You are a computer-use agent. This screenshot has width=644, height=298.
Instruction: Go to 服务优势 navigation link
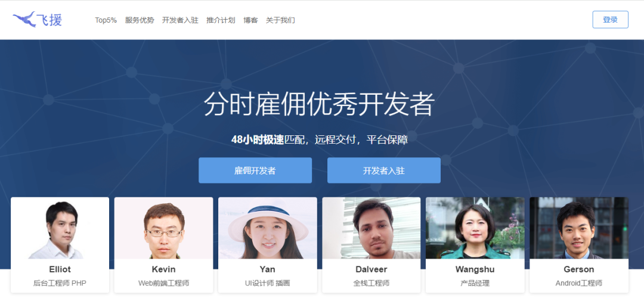[x=140, y=20]
